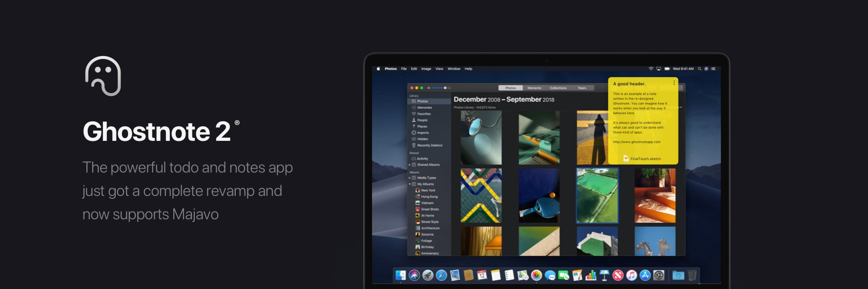The image size is (868, 289).
Task: Open Launchpad rocket icon in Dock
Action: (428, 275)
